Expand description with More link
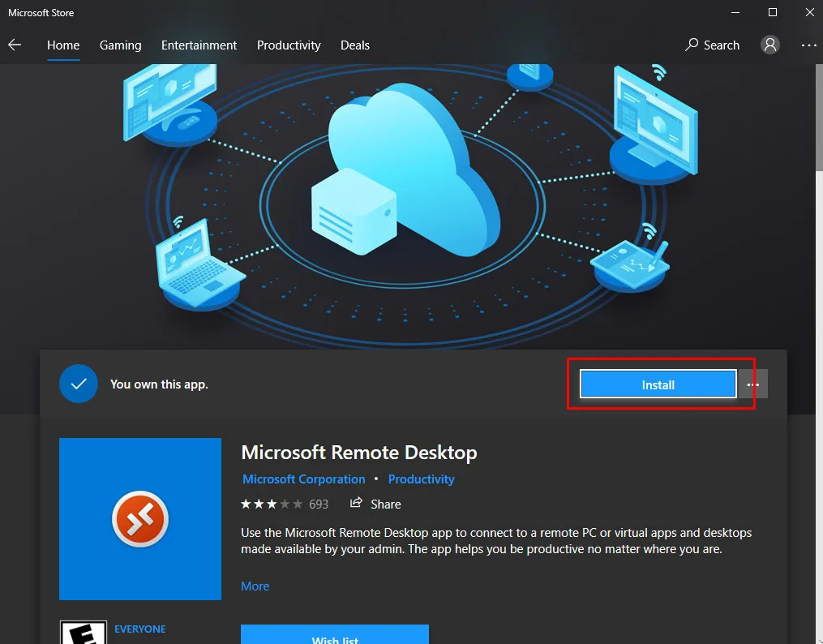 (255, 586)
